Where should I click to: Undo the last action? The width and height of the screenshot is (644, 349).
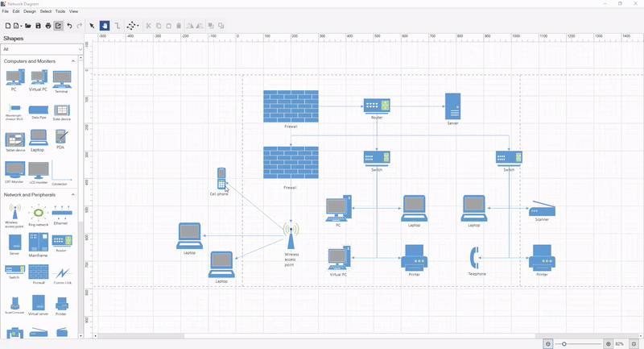(69, 26)
